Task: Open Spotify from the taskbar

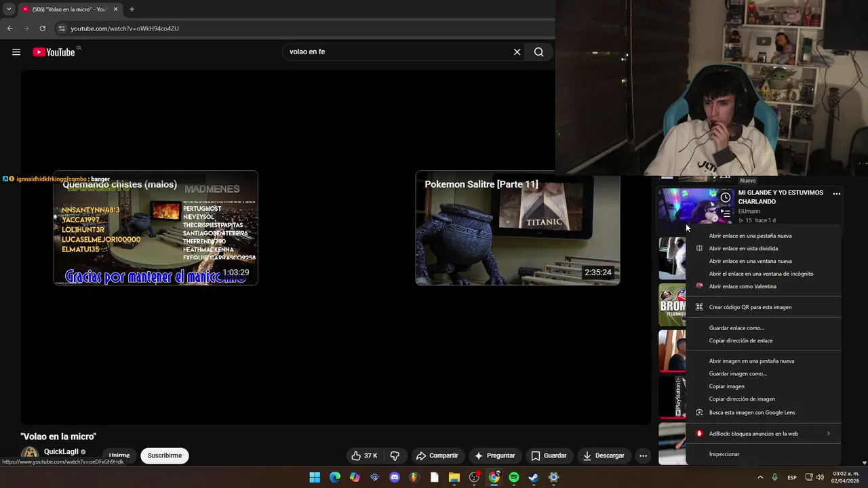Action: 514,477
